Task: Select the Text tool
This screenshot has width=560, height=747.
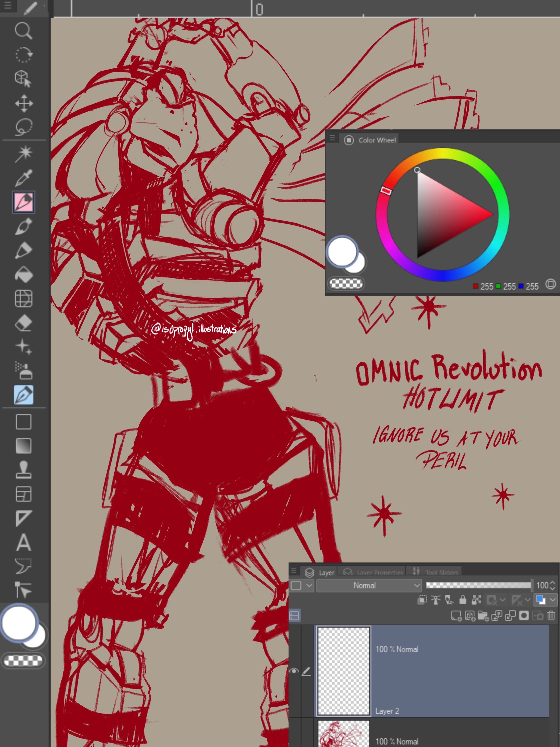Action: [x=24, y=542]
